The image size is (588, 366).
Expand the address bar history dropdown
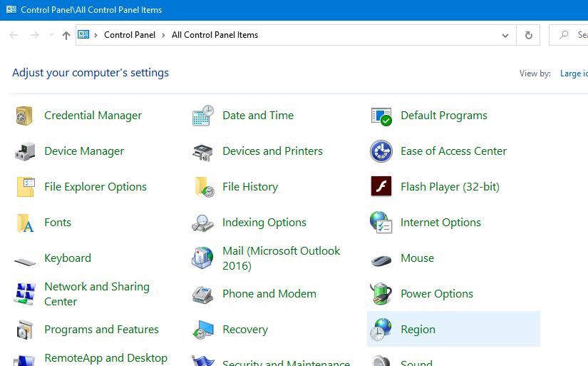(505, 35)
